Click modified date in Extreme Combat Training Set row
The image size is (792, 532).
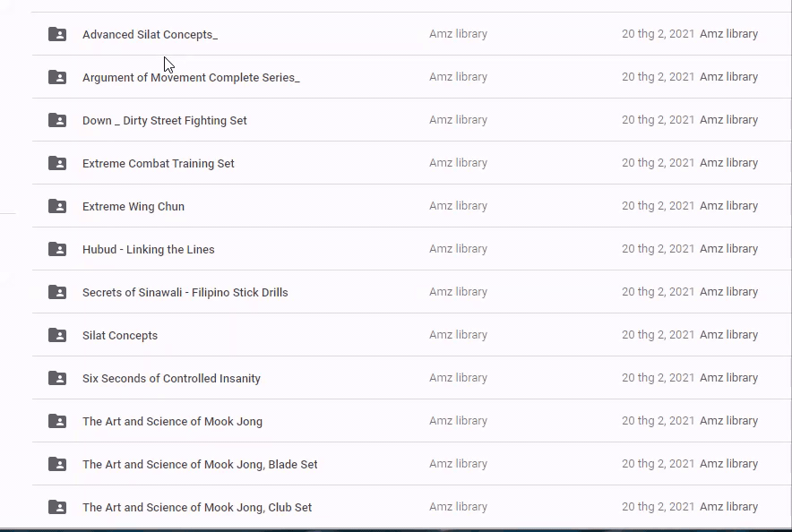pyautogui.click(x=658, y=163)
